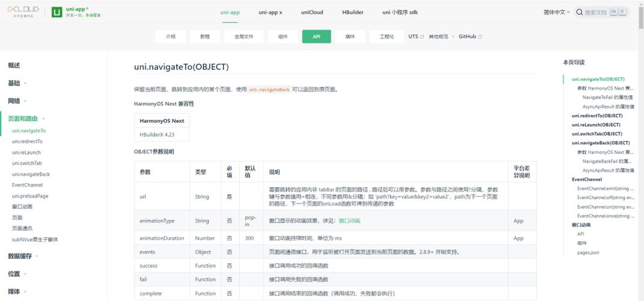Viewport: 644px width, 301px height.
Task: Select the 介绍 navigation button
Action: click(170, 37)
